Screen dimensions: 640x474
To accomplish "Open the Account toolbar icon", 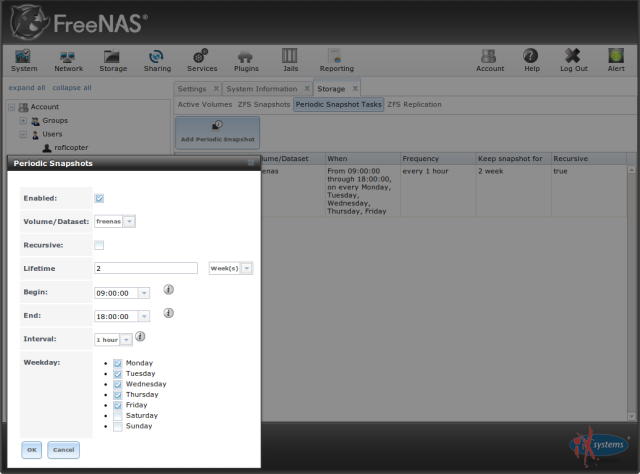I will coord(490,60).
